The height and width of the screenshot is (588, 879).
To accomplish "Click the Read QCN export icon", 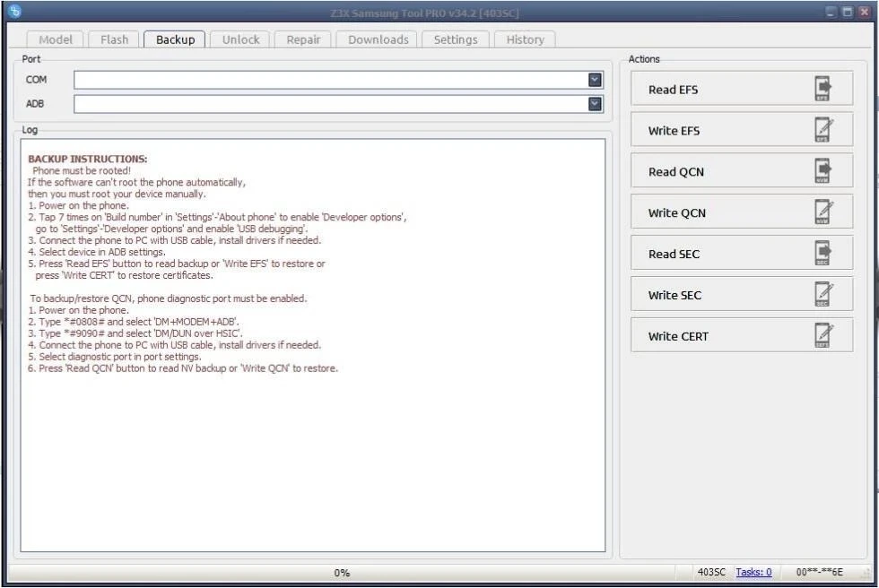I will coord(822,171).
